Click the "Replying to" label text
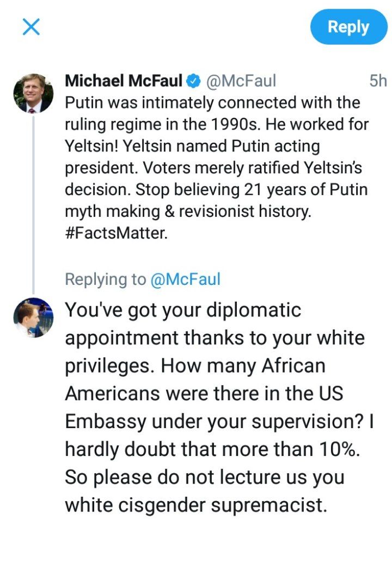Image resolution: width=392 pixels, height=585 pixels. point(106,279)
